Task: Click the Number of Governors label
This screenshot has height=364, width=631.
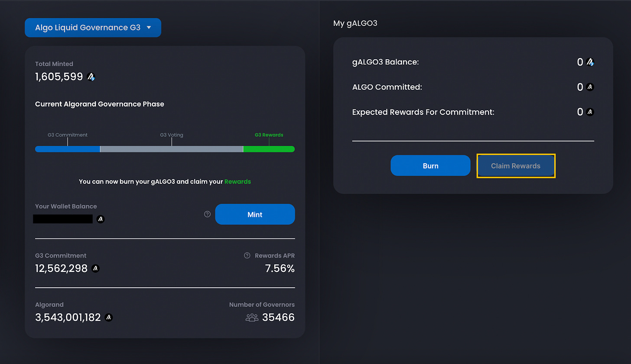Action: coord(262,305)
